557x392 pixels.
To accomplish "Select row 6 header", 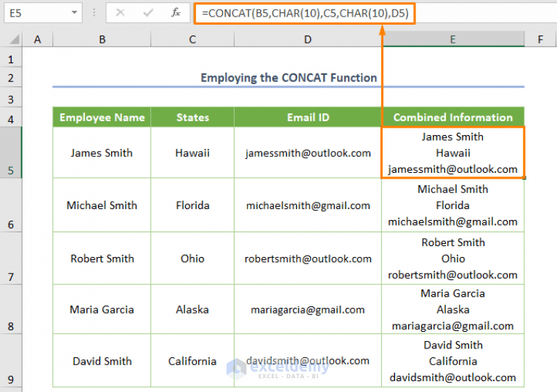I will pos(11,205).
